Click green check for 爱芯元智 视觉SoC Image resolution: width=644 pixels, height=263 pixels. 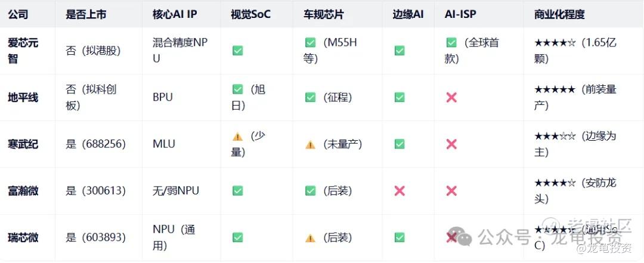tap(237, 51)
